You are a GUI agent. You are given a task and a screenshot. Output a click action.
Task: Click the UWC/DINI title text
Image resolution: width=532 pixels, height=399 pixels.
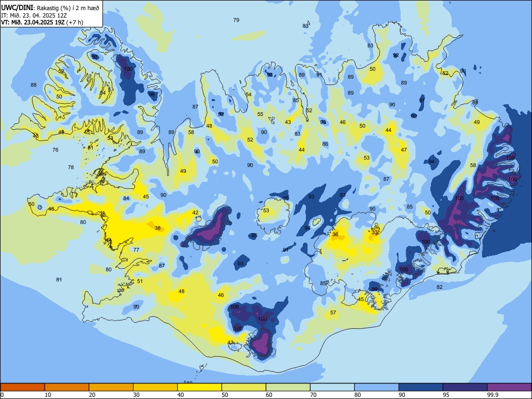[18, 7]
